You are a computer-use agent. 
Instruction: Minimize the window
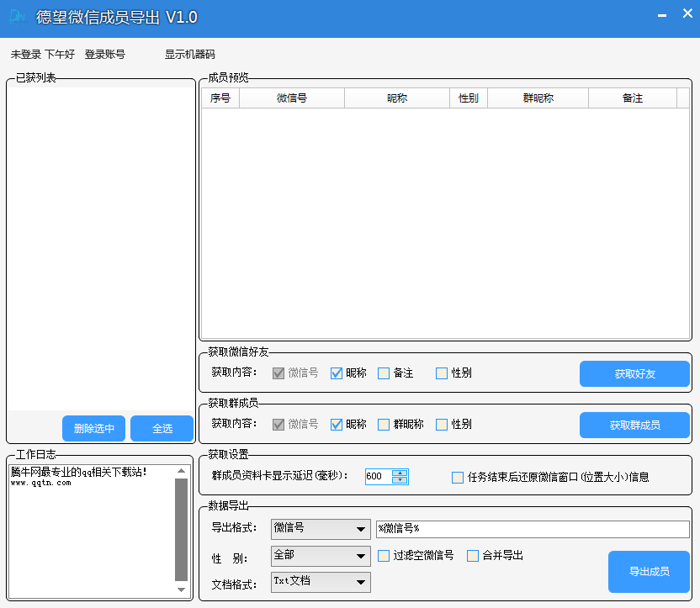[662, 16]
